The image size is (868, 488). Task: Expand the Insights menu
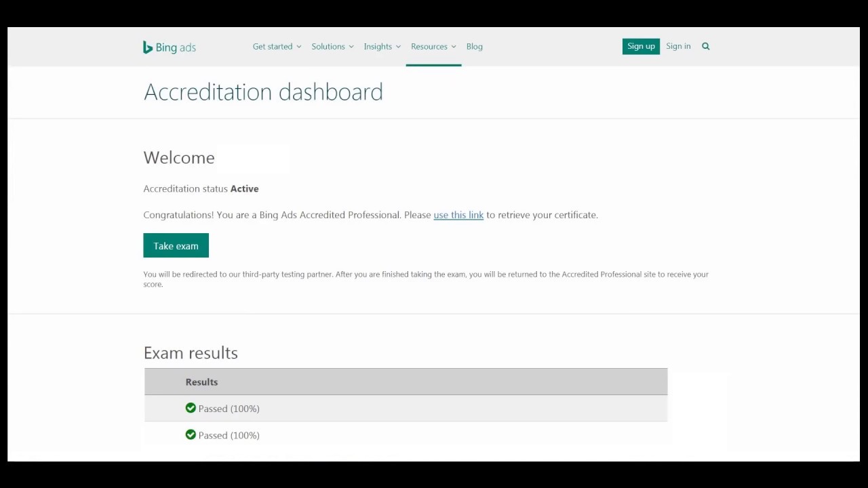tap(382, 46)
